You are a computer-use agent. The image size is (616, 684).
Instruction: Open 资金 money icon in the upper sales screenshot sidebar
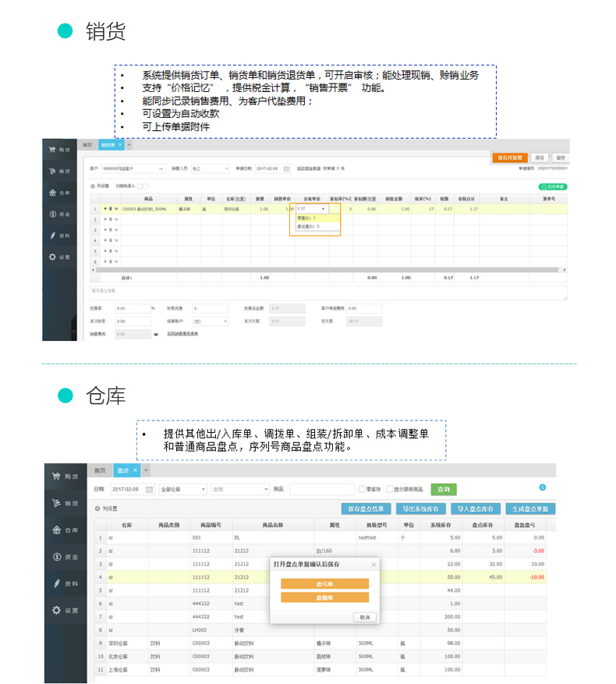click(x=52, y=214)
